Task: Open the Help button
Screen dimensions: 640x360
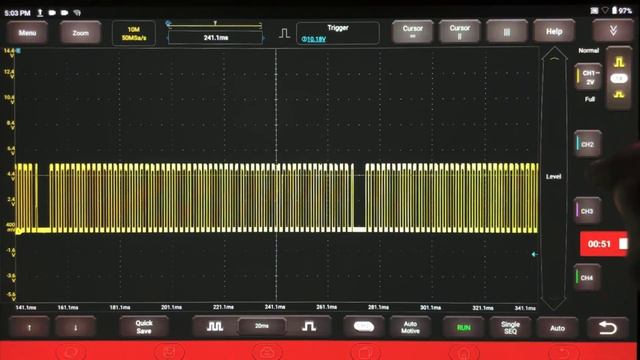Action: click(x=554, y=31)
